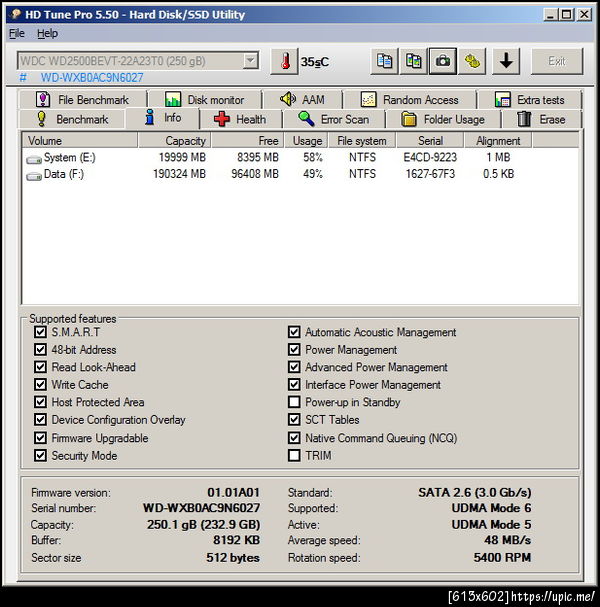
Task: Click the 48 MB/s average speed value
Action: point(507,540)
